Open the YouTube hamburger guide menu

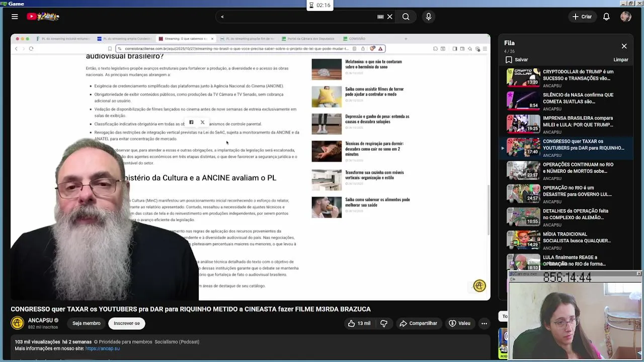[15, 17]
